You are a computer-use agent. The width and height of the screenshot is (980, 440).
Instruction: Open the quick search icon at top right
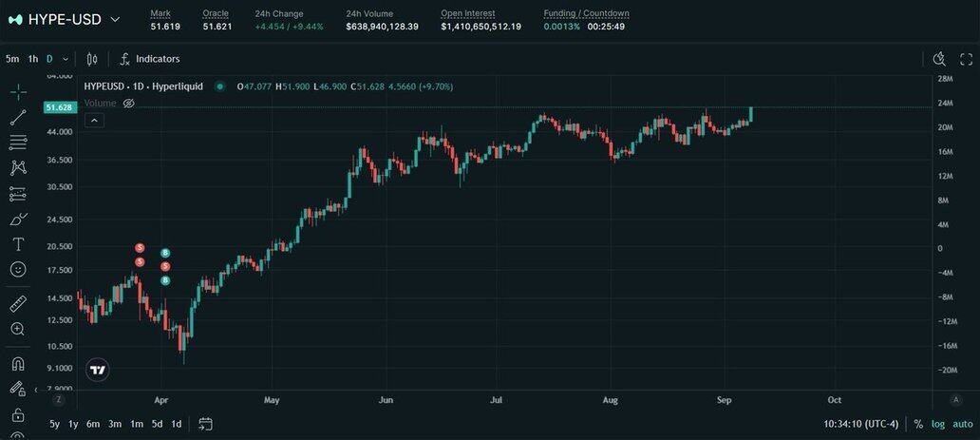click(939, 60)
